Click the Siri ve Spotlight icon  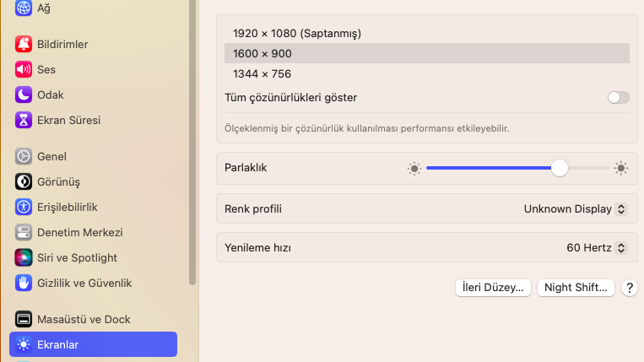pyautogui.click(x=24, y=257)
